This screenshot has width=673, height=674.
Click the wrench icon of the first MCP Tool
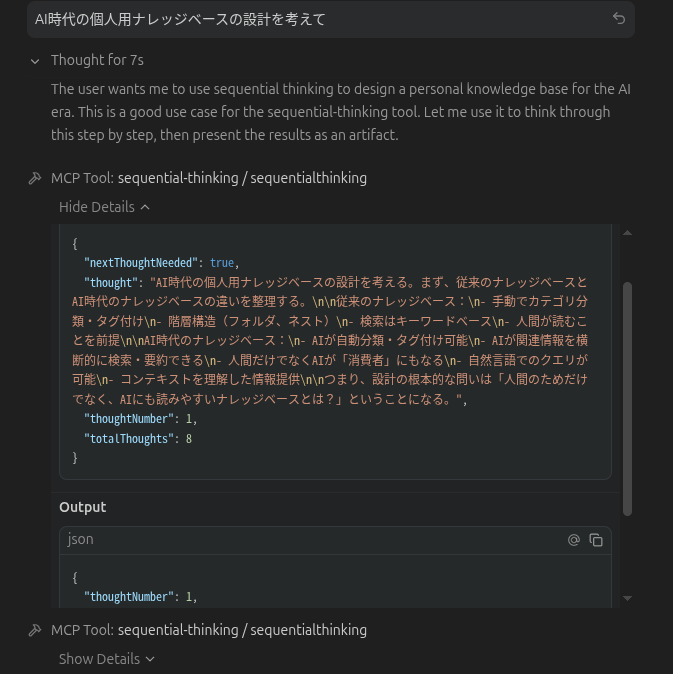point(35,179)
